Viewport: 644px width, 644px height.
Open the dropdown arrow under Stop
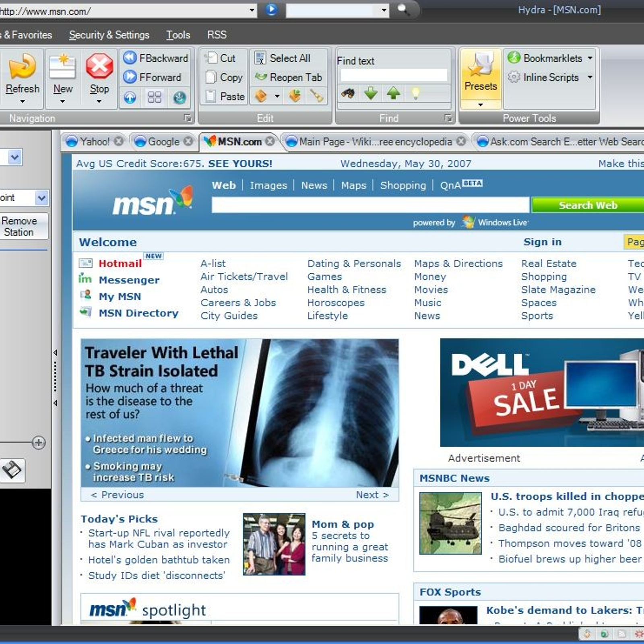pyautogui.click(x=99, y=101)
